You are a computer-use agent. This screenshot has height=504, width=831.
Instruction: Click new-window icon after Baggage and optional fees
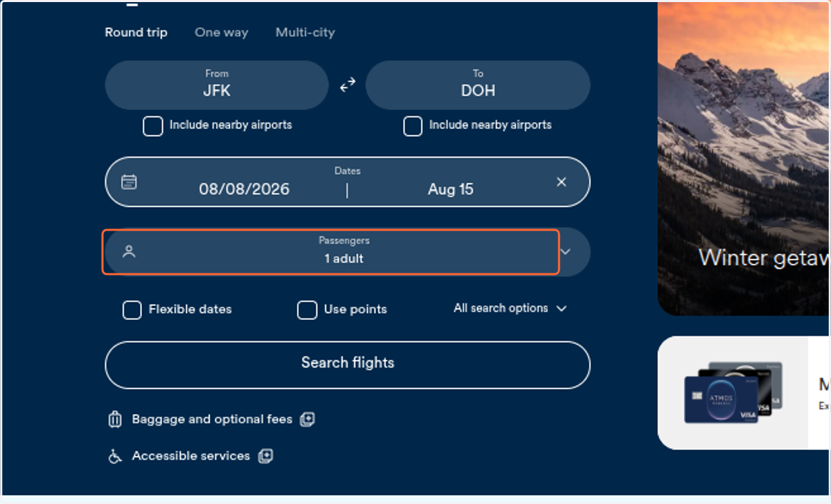click(x=307, y=420)
